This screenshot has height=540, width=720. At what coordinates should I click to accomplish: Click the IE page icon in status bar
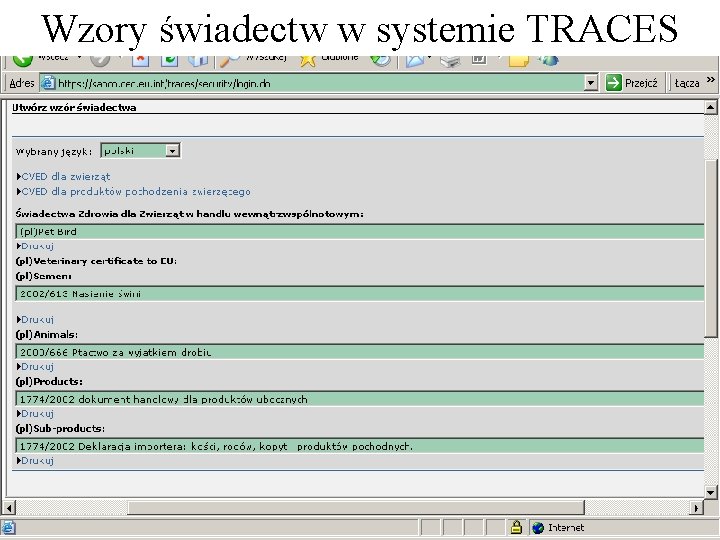pyautogui.click(x=8, y=528)
